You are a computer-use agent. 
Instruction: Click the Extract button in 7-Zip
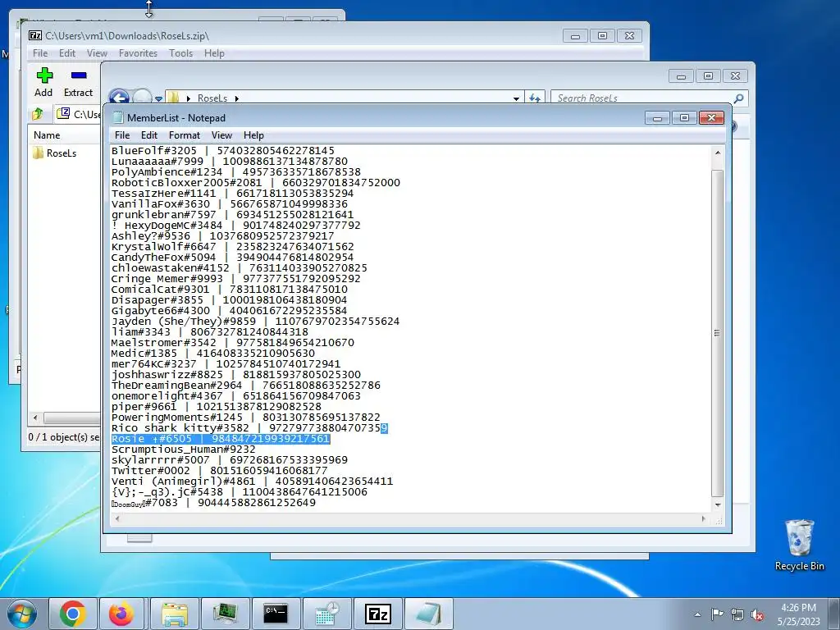78,83
